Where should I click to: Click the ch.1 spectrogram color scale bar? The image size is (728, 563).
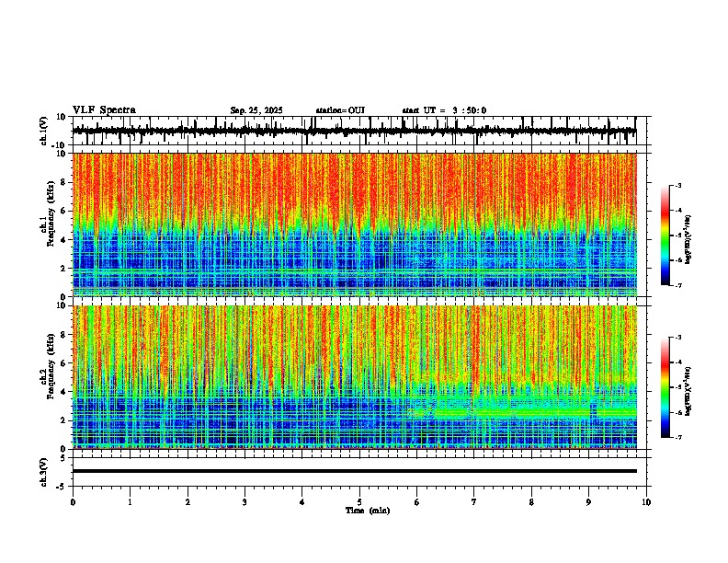pos(665,236)
